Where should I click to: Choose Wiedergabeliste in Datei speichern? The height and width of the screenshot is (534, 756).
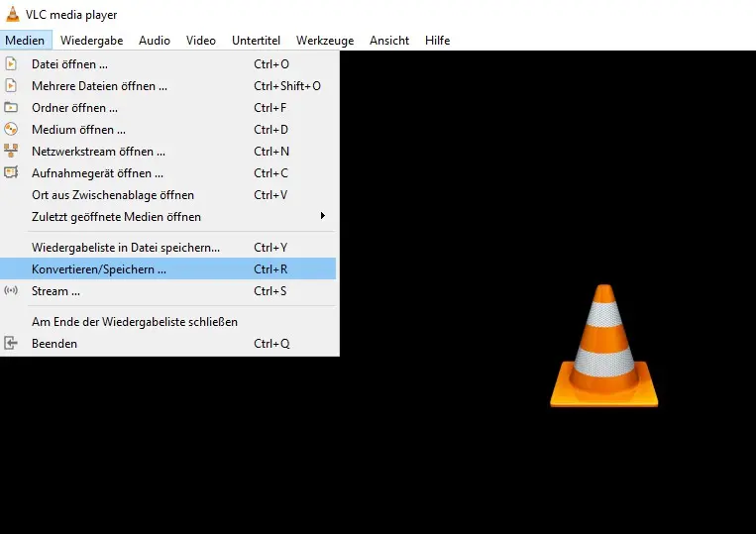126,248
